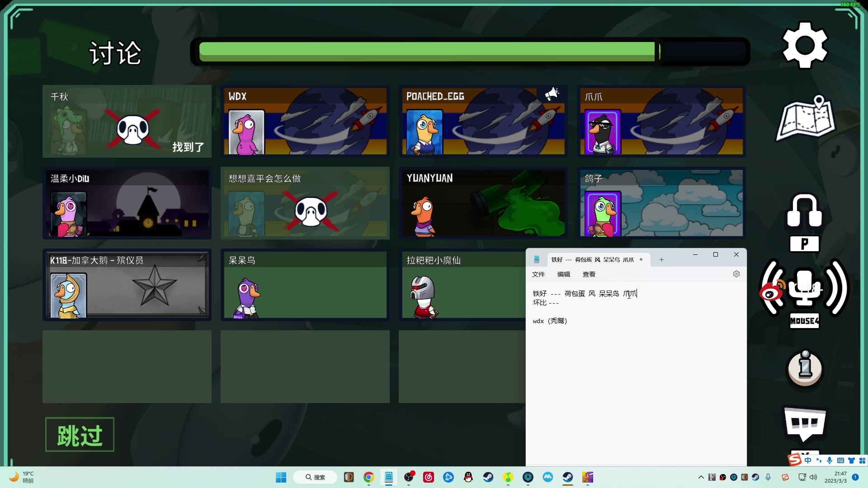Image resolution: width=868 pixels, height=488 pixels.
Task: Open the game settings gear
Action: click(805, 45)
